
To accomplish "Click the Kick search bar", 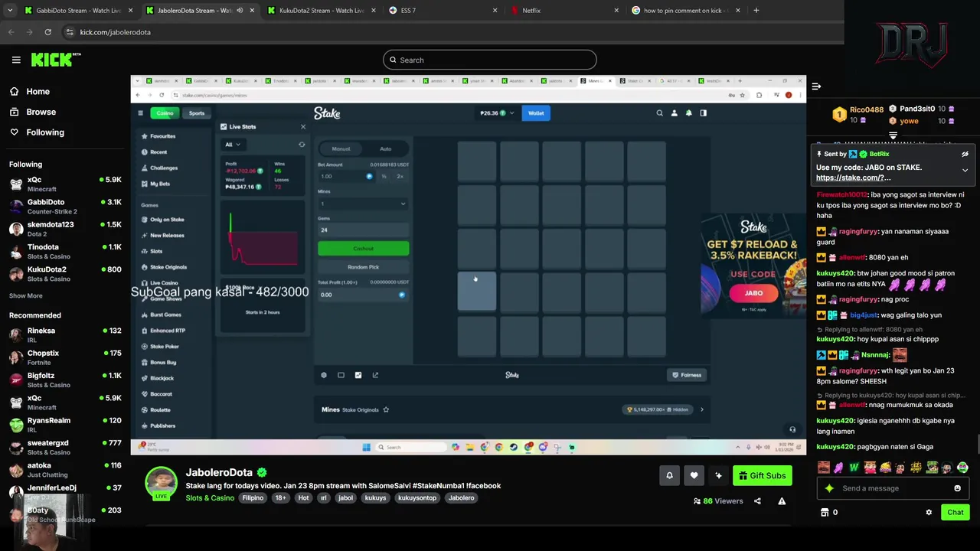I will click(490, 60).
